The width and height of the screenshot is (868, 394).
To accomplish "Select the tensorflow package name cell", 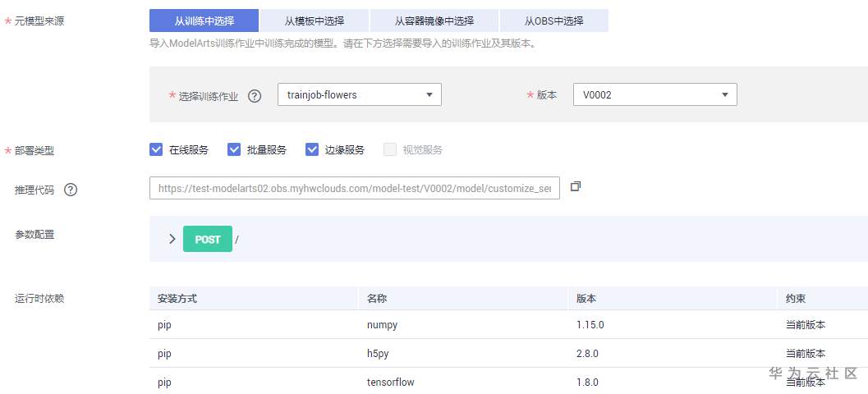I will coord(390,383).
